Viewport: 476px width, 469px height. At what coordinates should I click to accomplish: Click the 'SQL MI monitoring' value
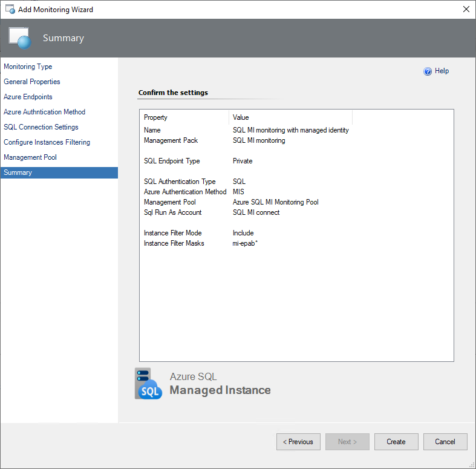(x=259, y=140)
